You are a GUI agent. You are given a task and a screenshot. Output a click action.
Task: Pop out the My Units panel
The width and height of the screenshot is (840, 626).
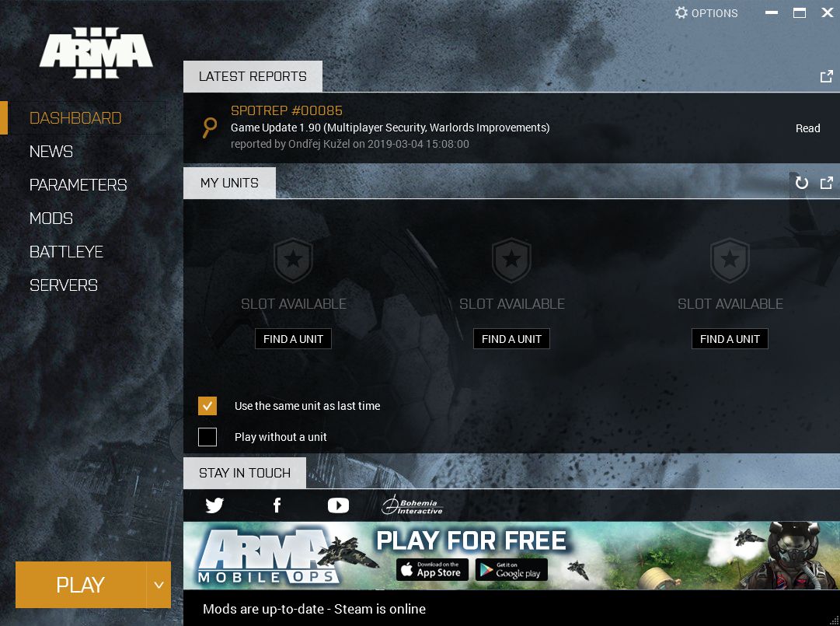(x=827, y=183)
